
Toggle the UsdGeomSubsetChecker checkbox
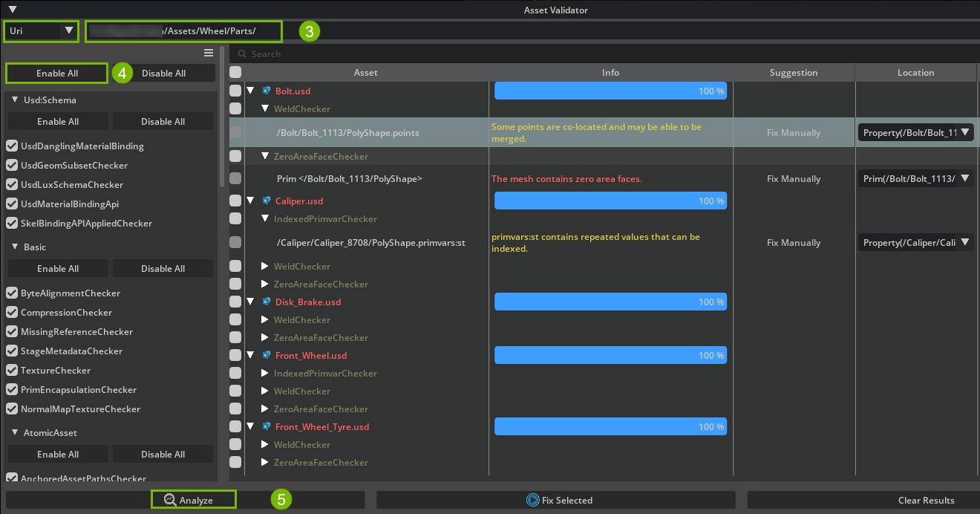pyautogui.click(x=12, y=165)
